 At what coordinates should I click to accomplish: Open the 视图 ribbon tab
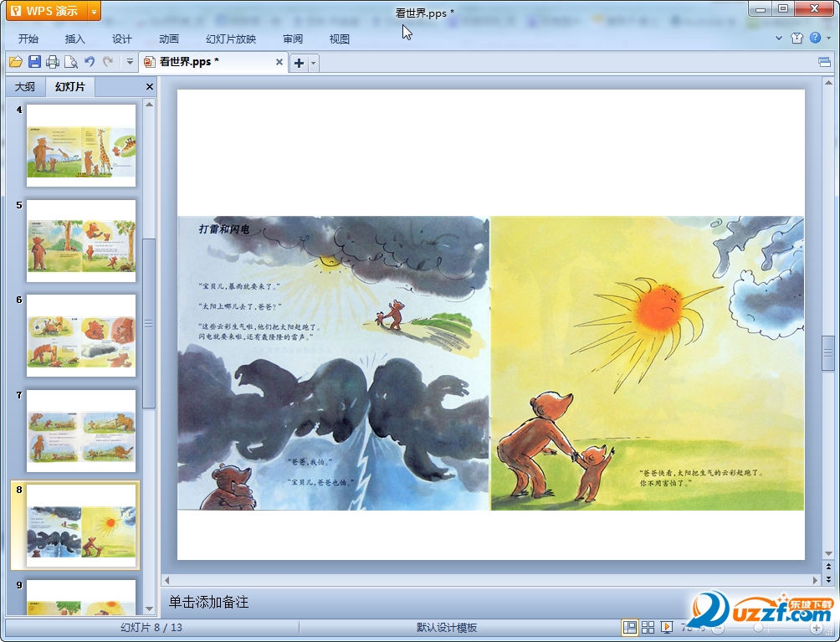(339, 39)
